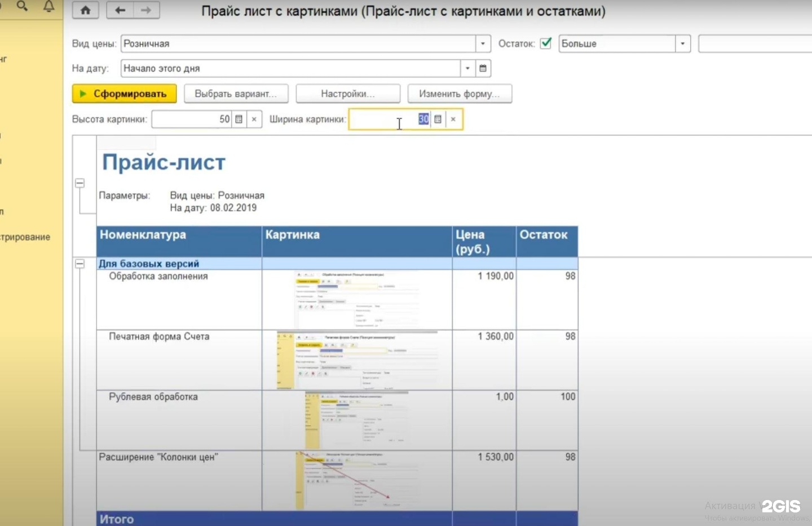The width and height of the screenshot is (812, 526).
Task: Select price cell 1 530,00
Action: tap(484, 481)
